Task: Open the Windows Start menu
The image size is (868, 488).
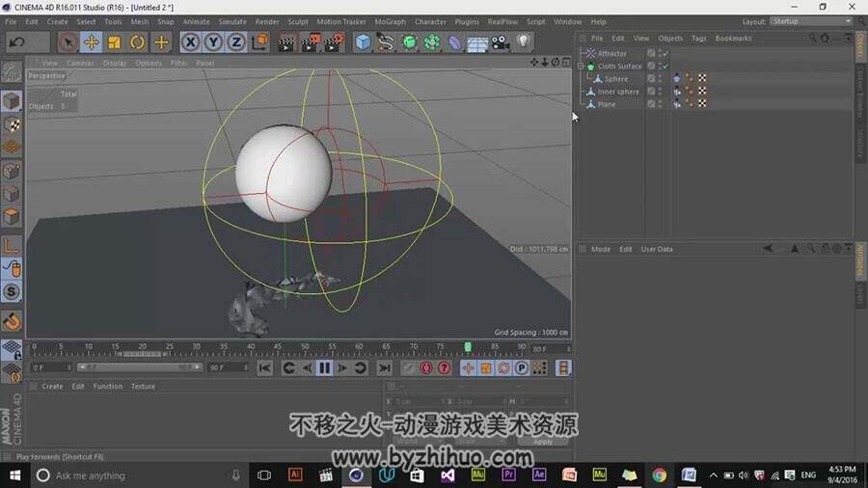Action: tap(14, 475)
